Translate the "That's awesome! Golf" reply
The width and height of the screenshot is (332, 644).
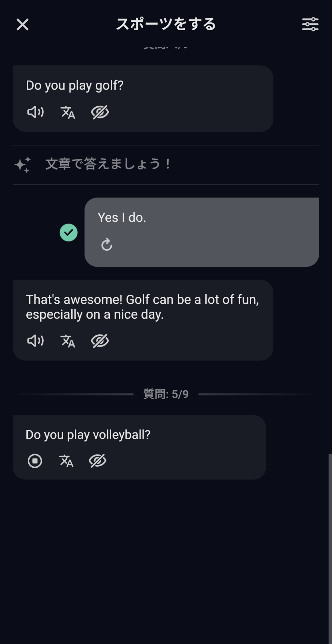pos(68,341)
